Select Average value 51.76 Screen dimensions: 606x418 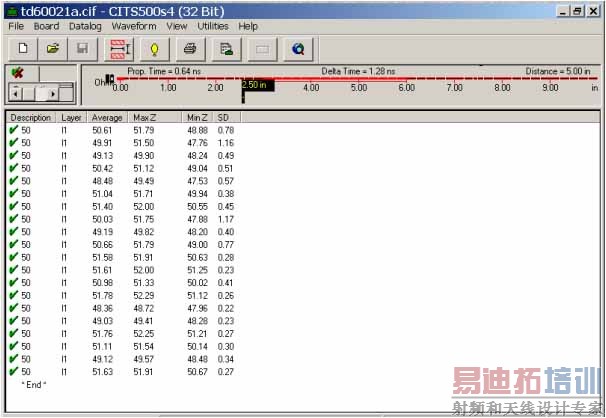pyautogui.click(x=102, y=334)
